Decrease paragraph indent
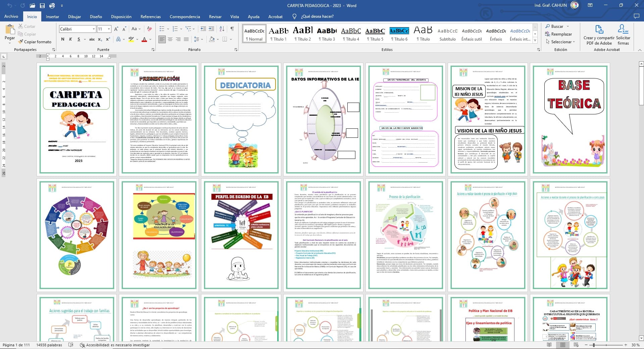 tap(203, 29)
